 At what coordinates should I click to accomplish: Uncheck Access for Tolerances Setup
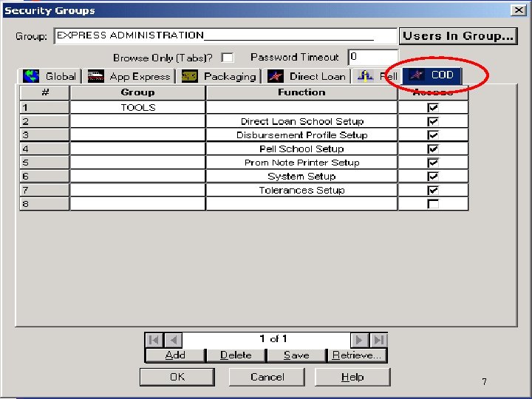(433, 190)
